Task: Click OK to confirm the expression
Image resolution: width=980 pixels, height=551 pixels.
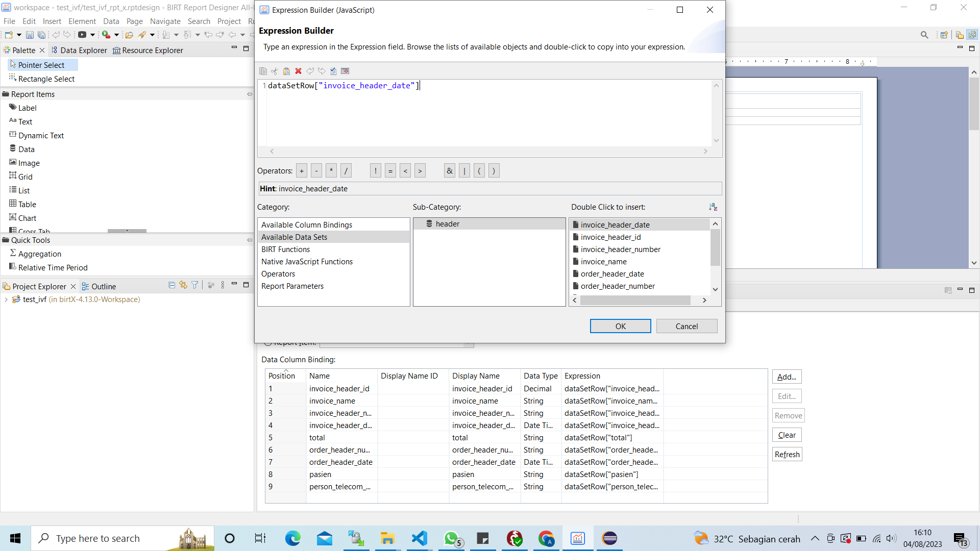Action: click(620, 326)
